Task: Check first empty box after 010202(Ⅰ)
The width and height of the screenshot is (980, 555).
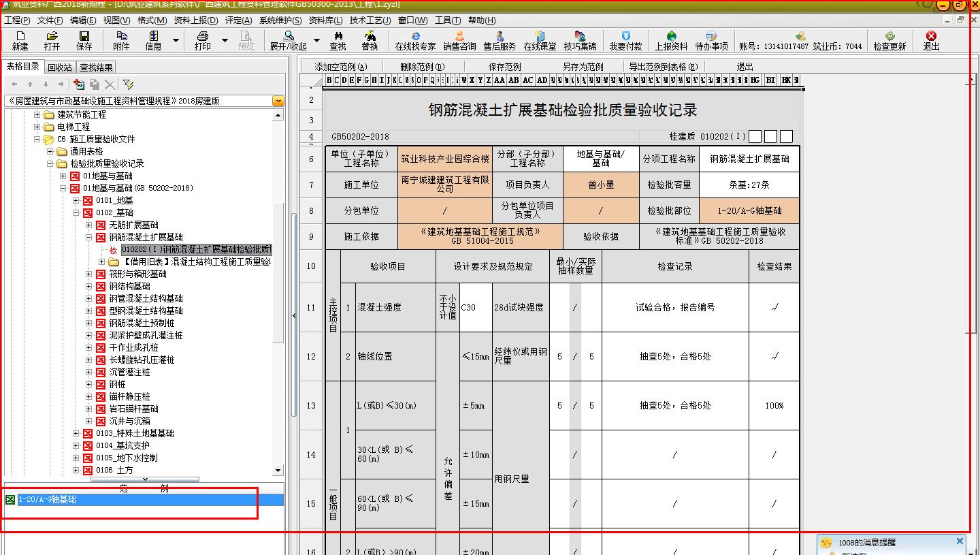Action: 755,137
